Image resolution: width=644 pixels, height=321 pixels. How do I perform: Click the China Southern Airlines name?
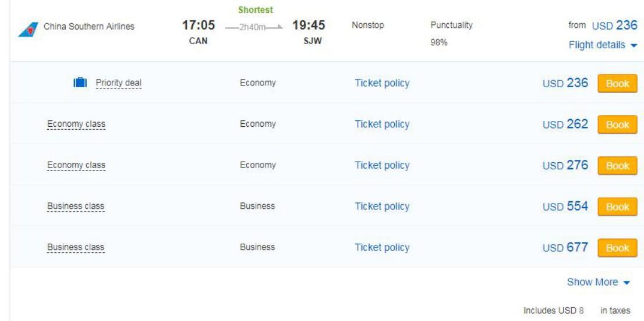pos(89,27)
